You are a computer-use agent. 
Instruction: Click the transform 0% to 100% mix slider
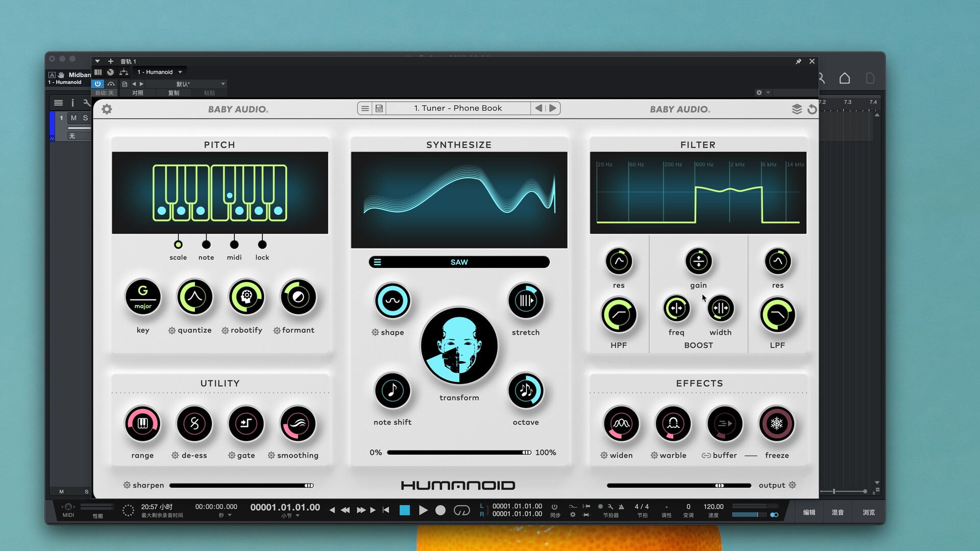(459, 453)
